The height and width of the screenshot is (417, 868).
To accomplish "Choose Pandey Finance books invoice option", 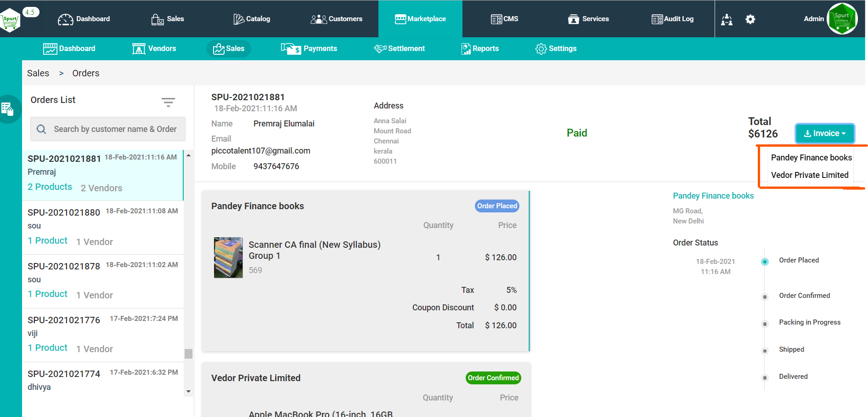I will click(x=812, y=158).
